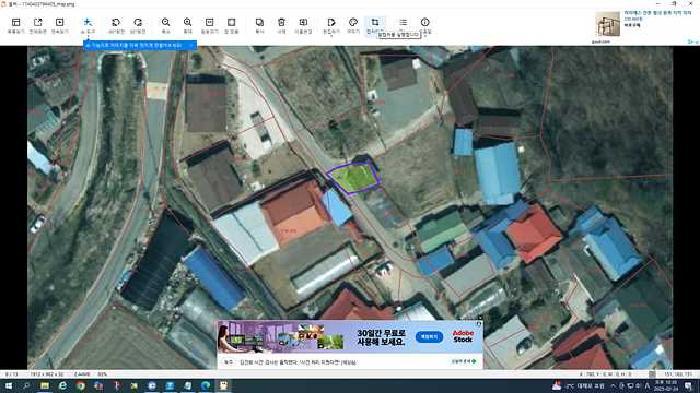The height and width of the screenshot is (393, 700).
Task: Open File Explorer from taskbar
Action: click(x=44, y=386)
